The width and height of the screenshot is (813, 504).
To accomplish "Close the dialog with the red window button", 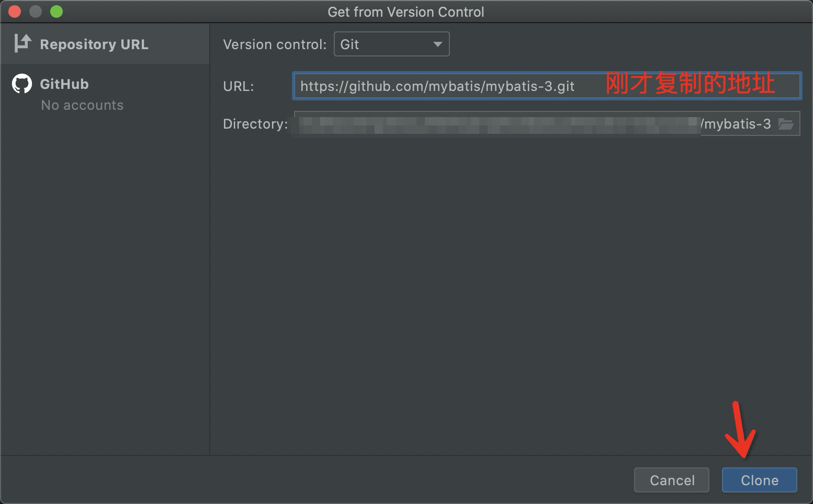I will [x=15, y=12].
